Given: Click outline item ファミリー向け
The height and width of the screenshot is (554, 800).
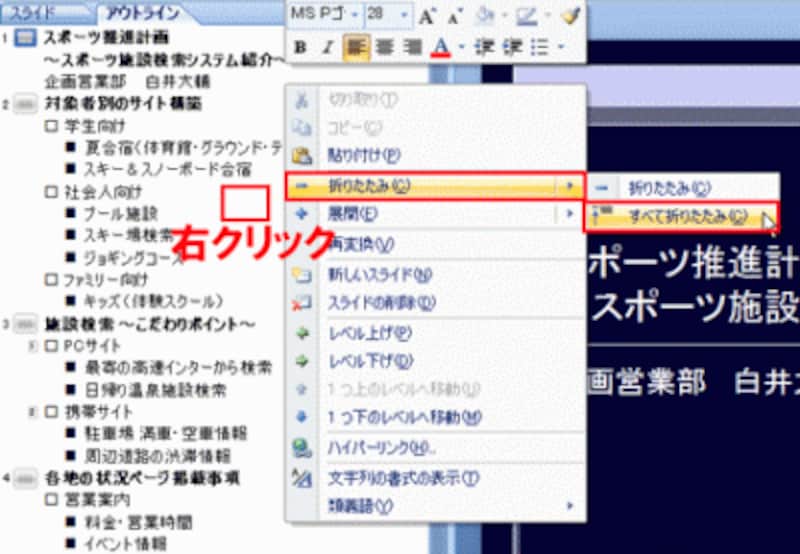Looking at the screenshot, I should pos(106,280).
